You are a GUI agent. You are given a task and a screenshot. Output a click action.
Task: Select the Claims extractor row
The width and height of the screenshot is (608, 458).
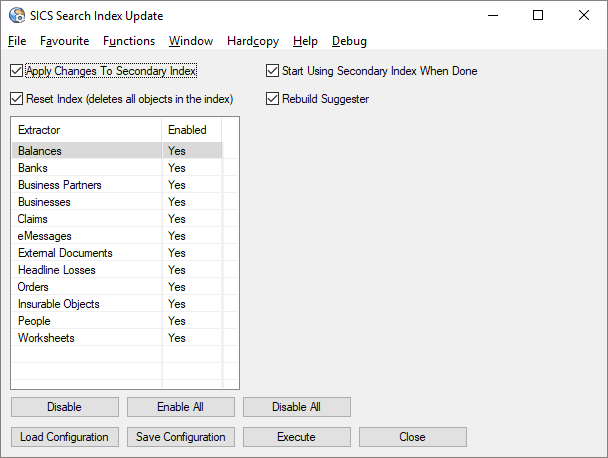coord(117,219)
